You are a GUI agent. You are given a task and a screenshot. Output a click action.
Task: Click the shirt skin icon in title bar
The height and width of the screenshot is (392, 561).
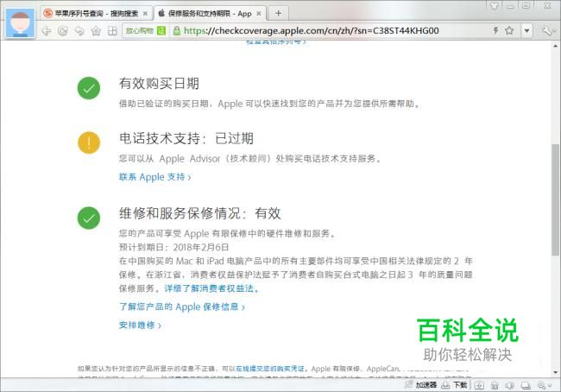coord(494,6)
